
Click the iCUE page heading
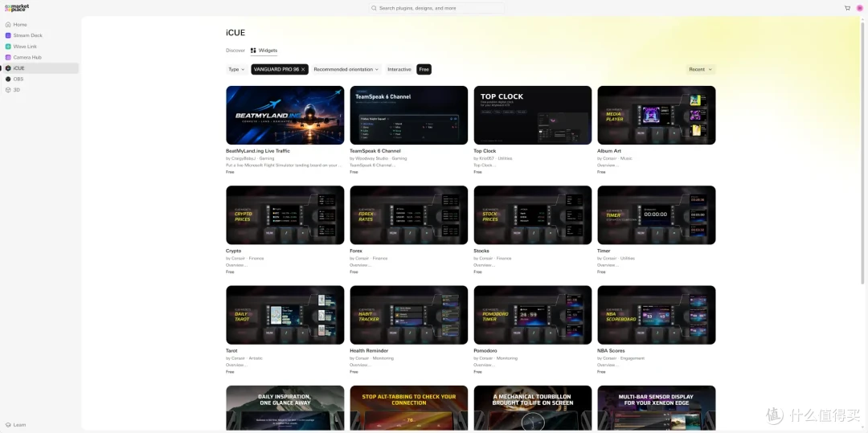[235, 33]
